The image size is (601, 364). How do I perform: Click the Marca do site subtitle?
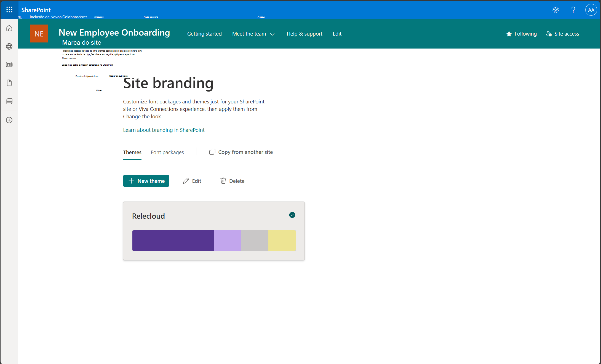pyautogui.click(x=82, y=42)
